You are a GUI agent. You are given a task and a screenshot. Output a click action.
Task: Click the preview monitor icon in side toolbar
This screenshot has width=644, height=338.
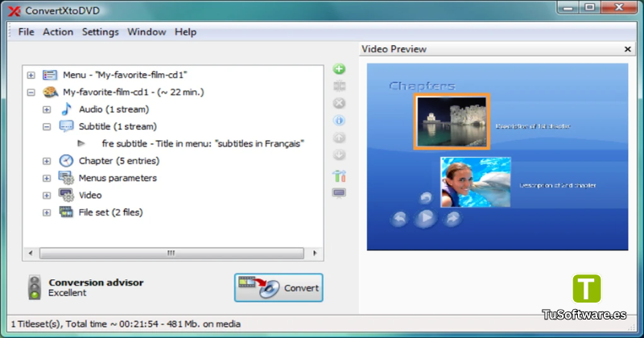point(339,193)
